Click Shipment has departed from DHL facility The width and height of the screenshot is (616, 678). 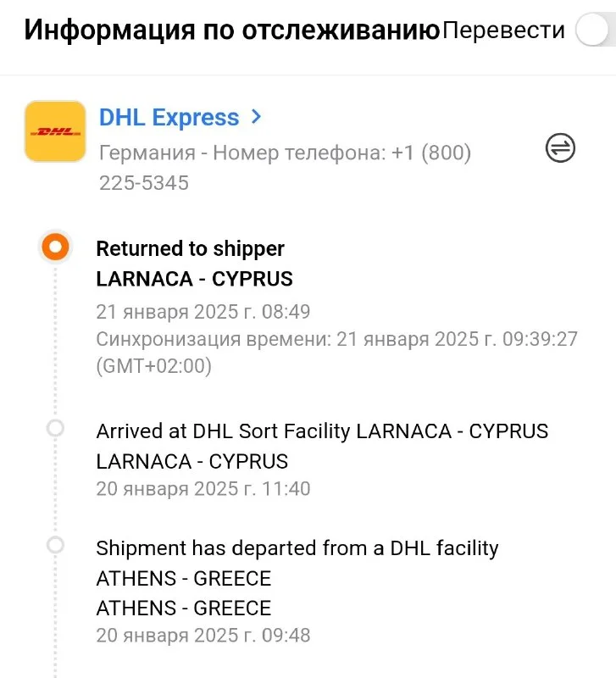297,548
